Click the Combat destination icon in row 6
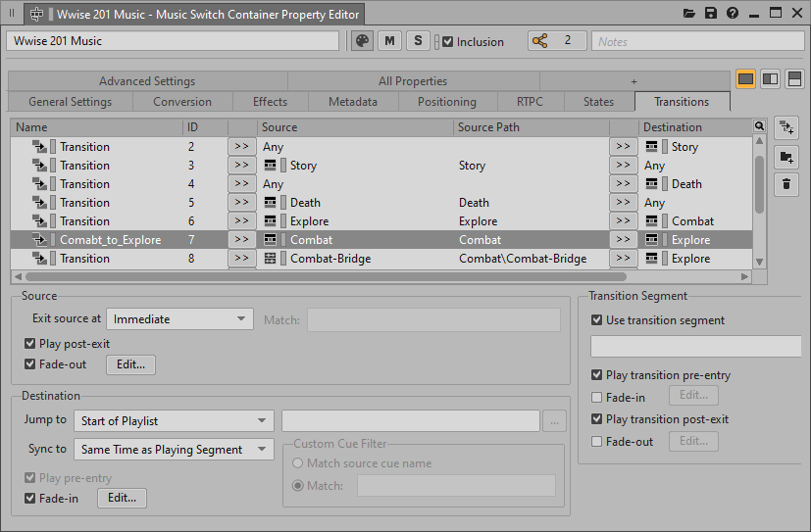The height and width of the screenshot is (532, 811). point(652,221)
